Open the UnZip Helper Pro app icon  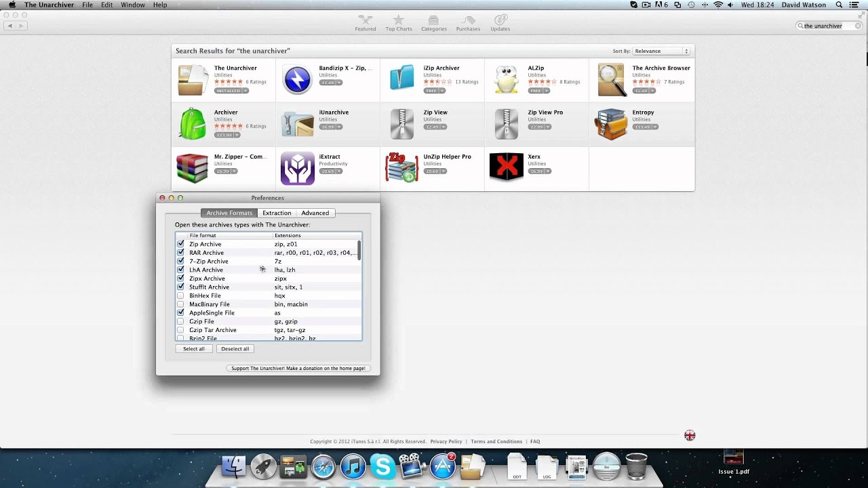(x=402, y=168)
